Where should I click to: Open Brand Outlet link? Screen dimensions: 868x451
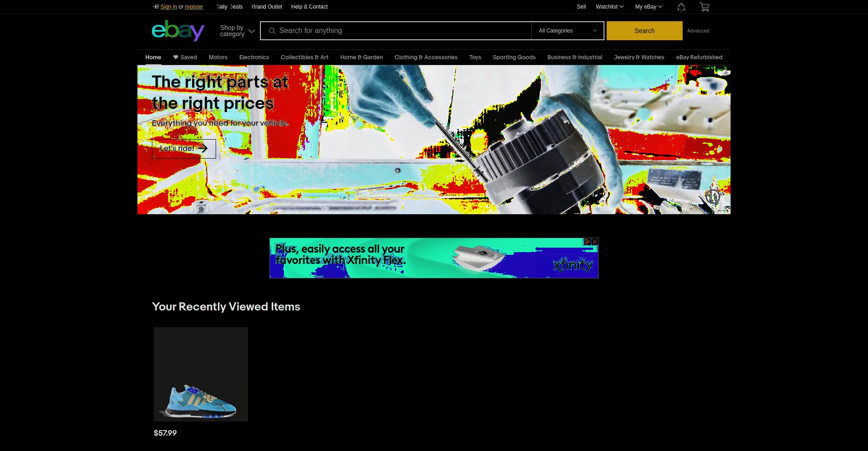coord(267,7)
